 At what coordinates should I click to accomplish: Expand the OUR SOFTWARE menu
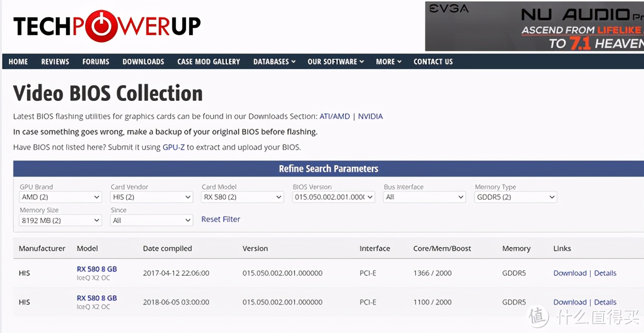(336, 61)
